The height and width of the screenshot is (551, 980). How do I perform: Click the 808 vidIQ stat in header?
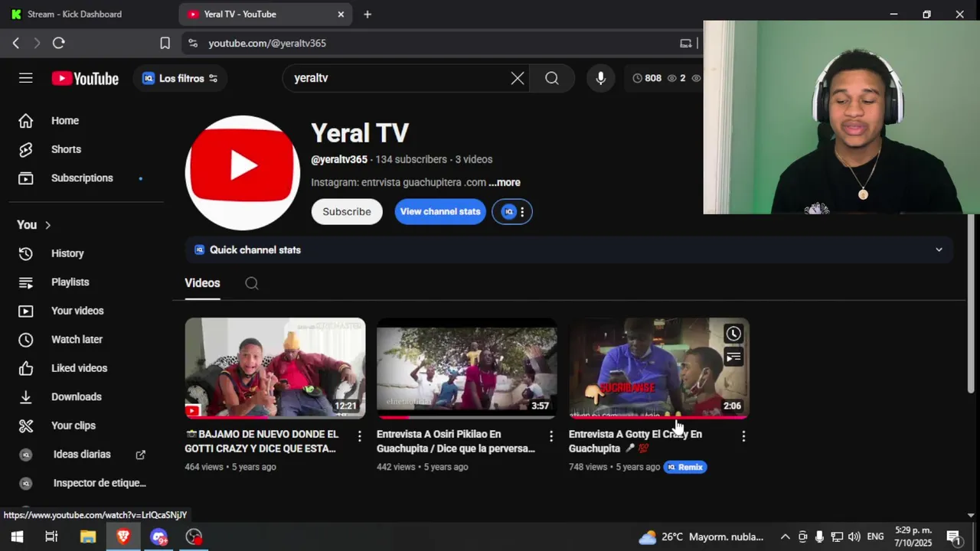647,78
